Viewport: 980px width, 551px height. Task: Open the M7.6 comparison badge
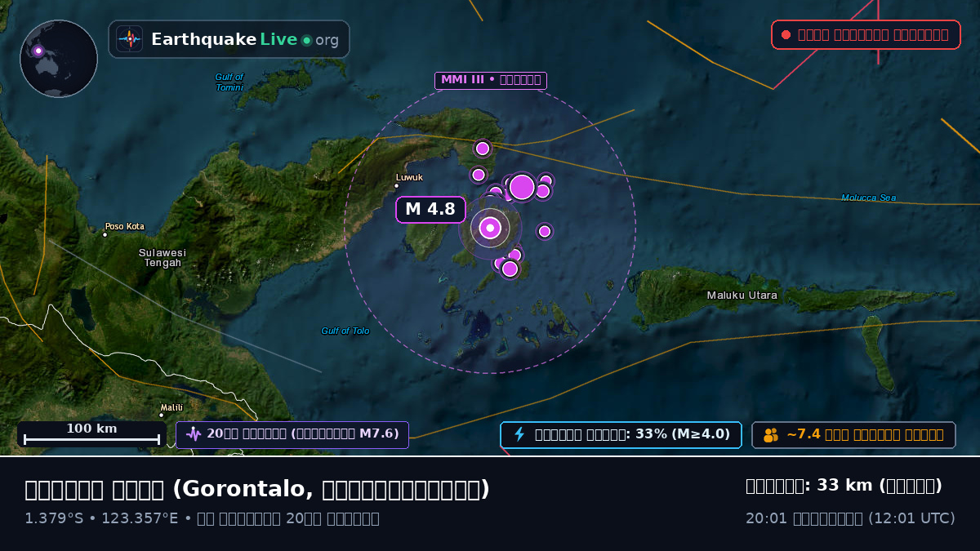point(292,434)
